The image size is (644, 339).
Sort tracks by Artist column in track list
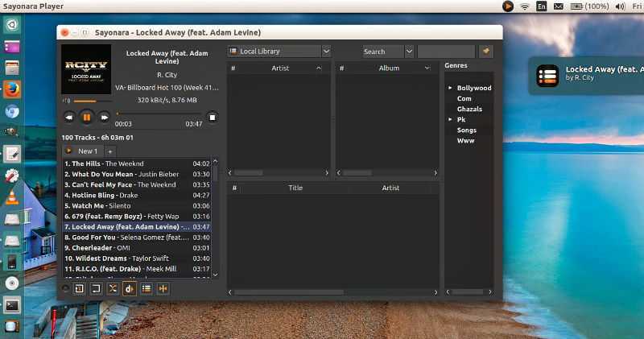point(390,188)
